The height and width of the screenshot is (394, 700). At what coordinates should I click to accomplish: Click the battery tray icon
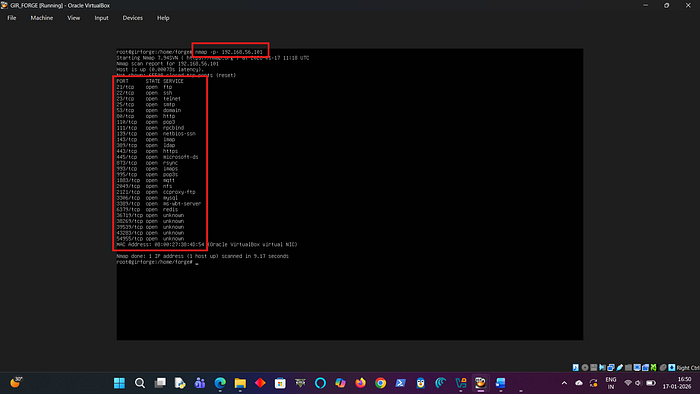tap(651, 383)
